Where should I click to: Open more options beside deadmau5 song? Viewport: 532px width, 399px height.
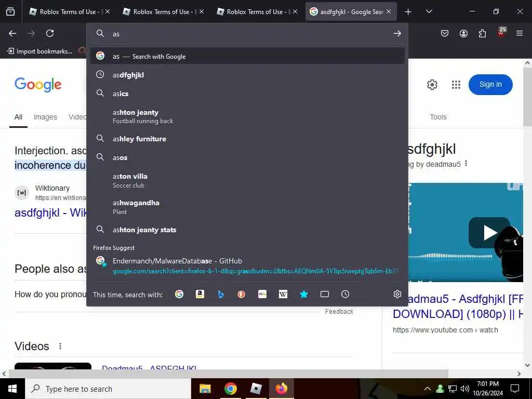(466, 164)
